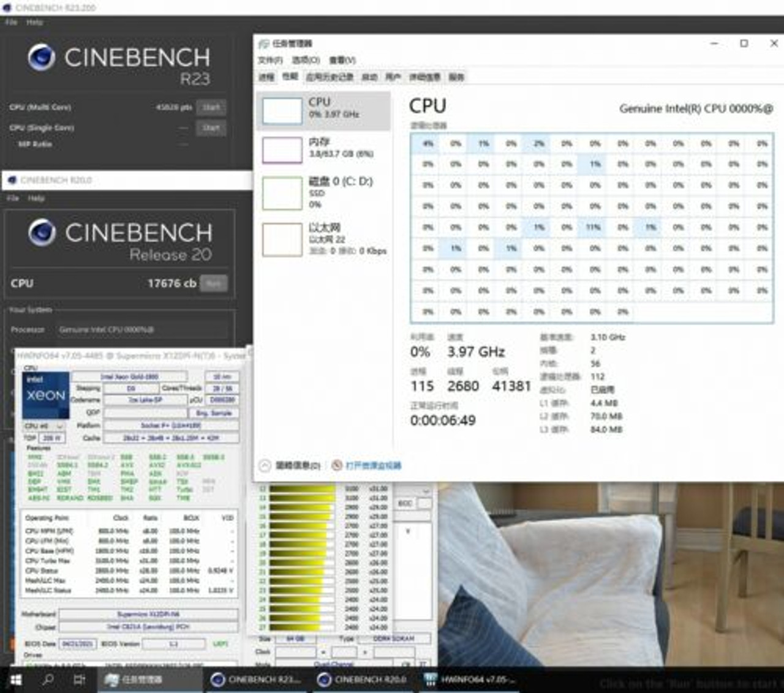Viewport: 784px width, 693px height.
Task: Switch to Task Manager in the taskbar
Action: 149,680
